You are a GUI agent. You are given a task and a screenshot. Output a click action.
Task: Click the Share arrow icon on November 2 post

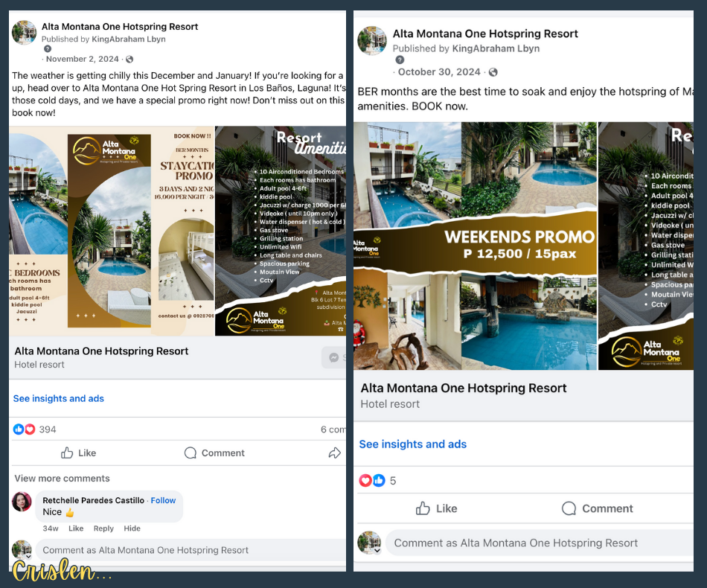335,453
